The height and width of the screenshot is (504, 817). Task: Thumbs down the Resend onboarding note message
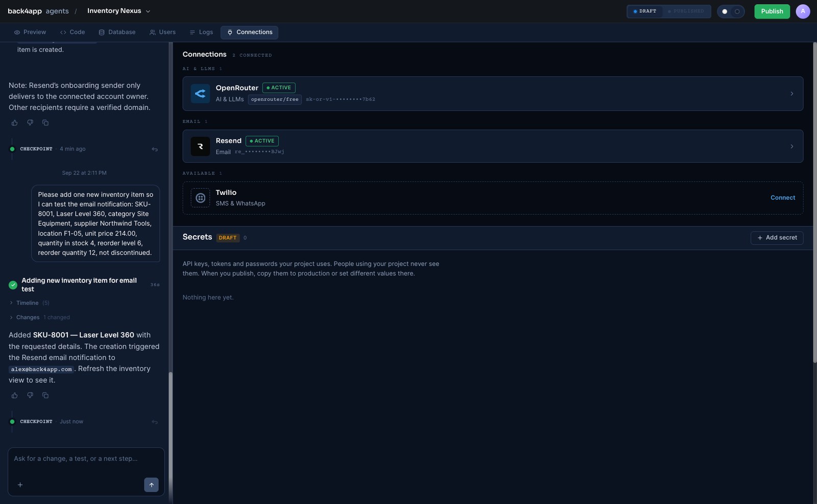pyautogui.click(x=30, y=123)
